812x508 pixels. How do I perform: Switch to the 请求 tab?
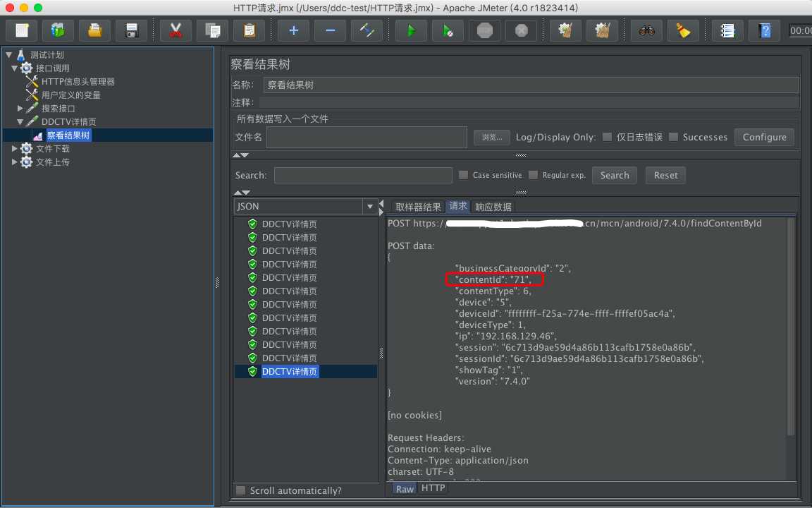457,206
